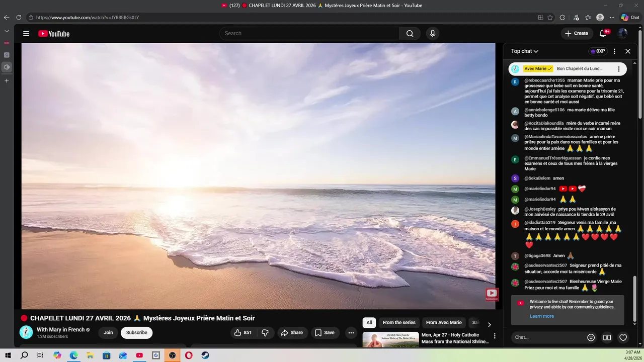Open Windows Start menu

(8, 355)
